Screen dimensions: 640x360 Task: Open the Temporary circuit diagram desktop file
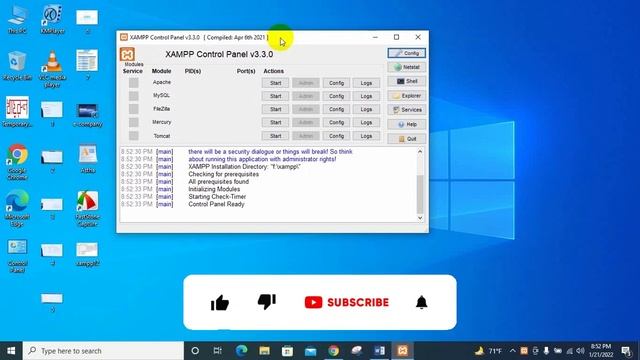tap(17, 112)
